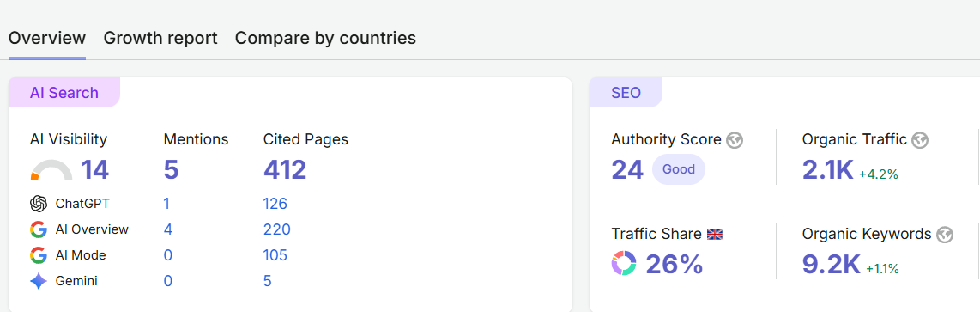This screenshot has height=312, width=980.
Task: Click the Traffic Share donut chart icon
Action: tap(624, 264)
